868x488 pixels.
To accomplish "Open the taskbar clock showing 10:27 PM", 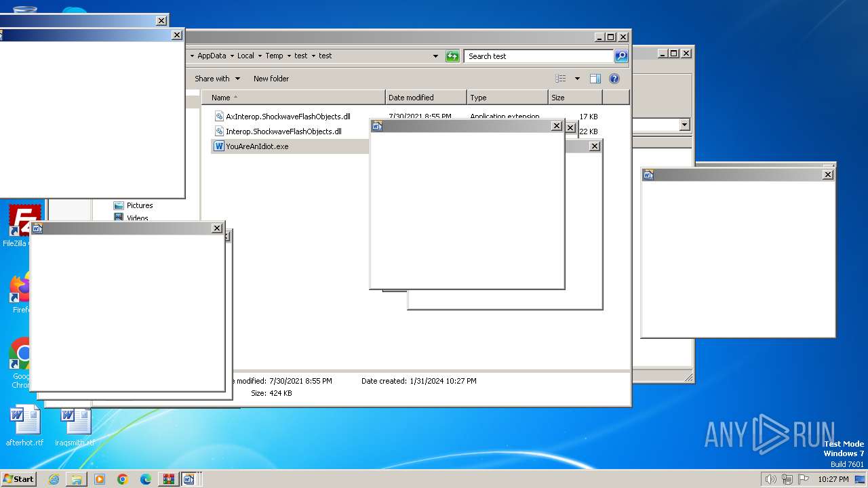I will [x=833, y=479].
